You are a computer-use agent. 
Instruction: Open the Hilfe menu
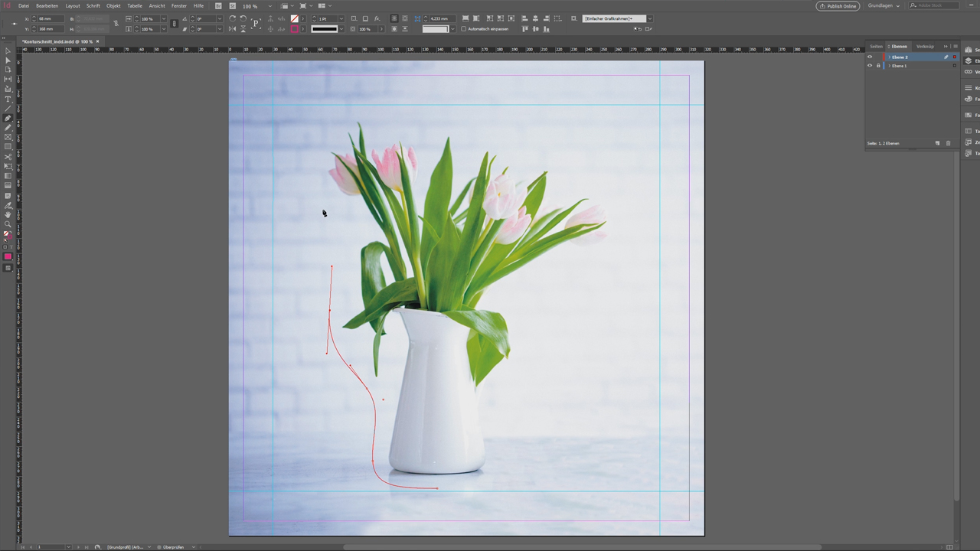click(198, 5)
